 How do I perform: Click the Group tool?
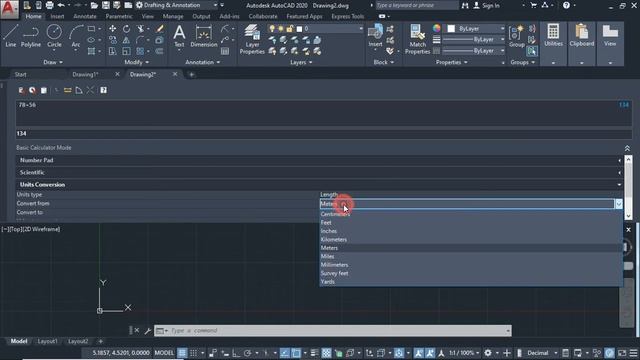(x=517, y=36)
